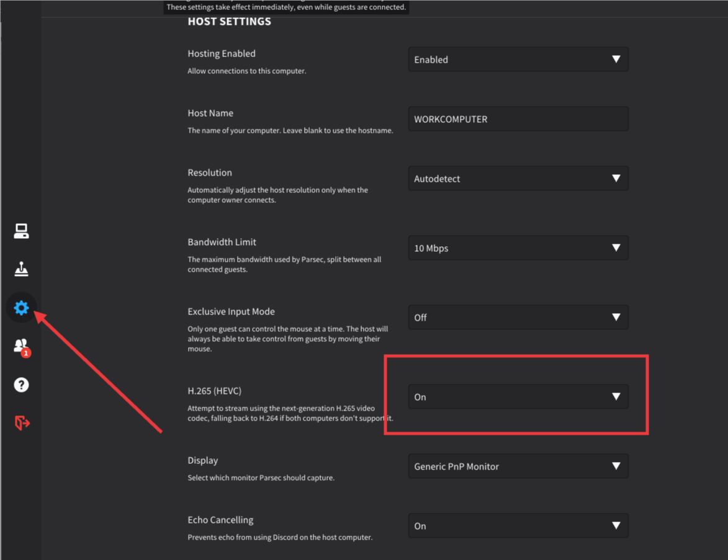Click the blue Settings gear icon
728x560 pixels.
point(21,308)
